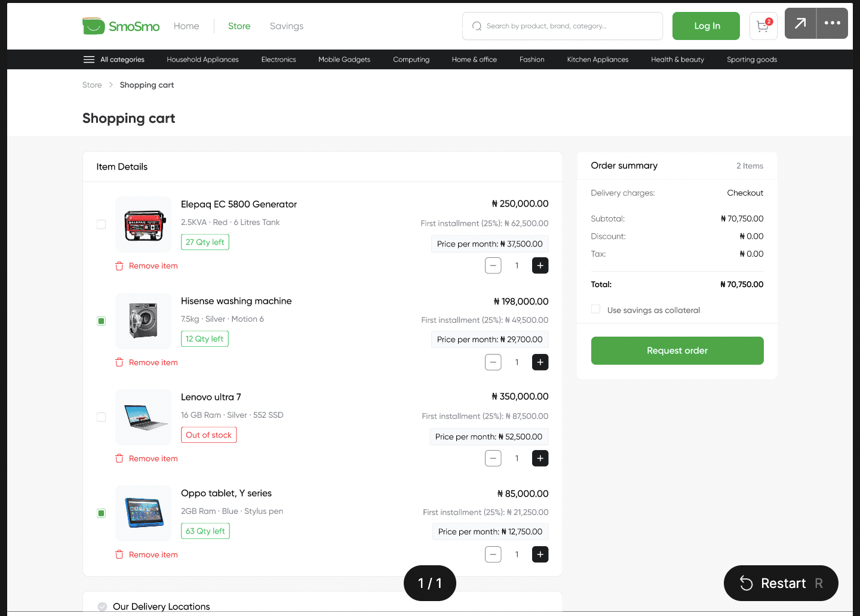Decrease quantity of Hisense washing machine

pos(493,362)
